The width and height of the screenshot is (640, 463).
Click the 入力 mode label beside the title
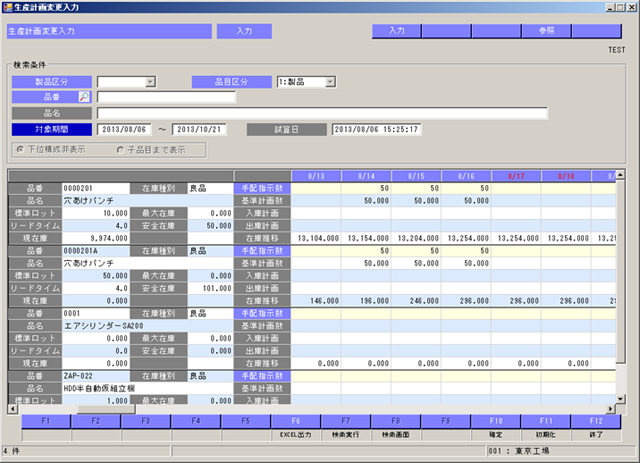(x=244, y=31)
